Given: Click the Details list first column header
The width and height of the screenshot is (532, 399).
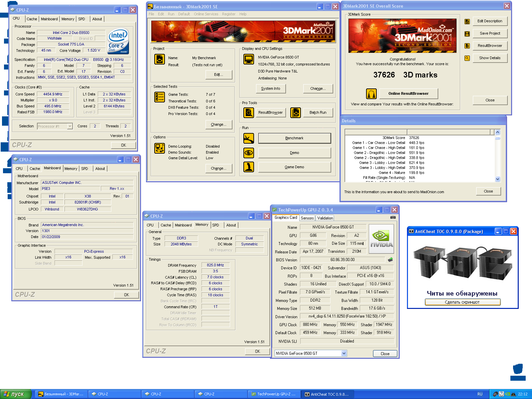Looking at the screenshot, I should [376, 132].
